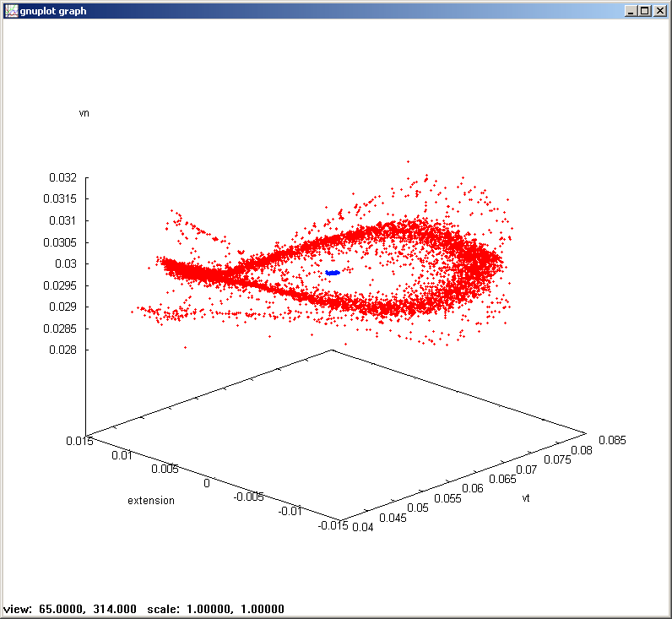Click the -0.015 tick on the extension axis

[x=333, y=525]
